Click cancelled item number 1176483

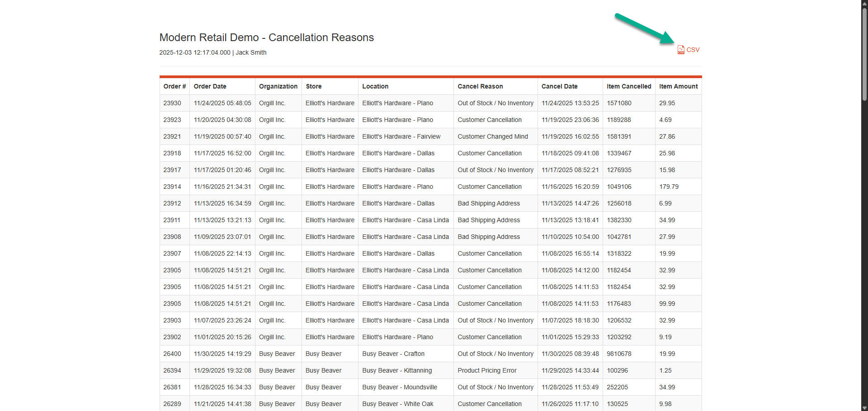click(x=619, y=304)
